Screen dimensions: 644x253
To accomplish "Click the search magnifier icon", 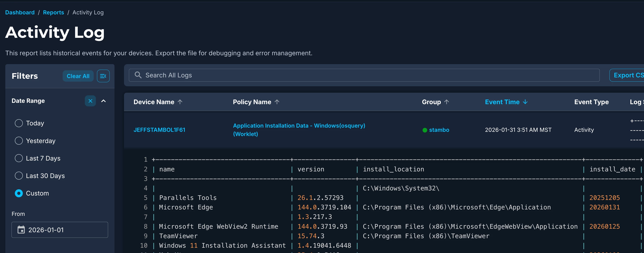I will pos(138,75).
